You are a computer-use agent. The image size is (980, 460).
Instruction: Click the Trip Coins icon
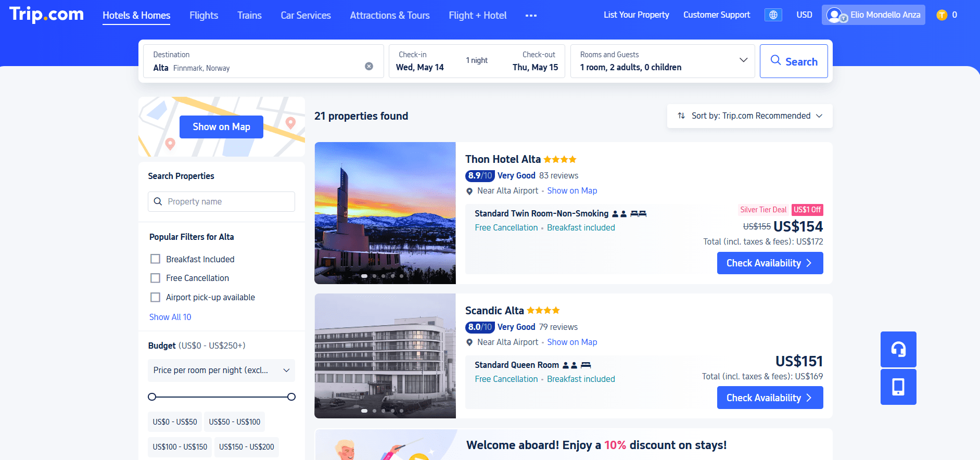(x=941, y=15)
